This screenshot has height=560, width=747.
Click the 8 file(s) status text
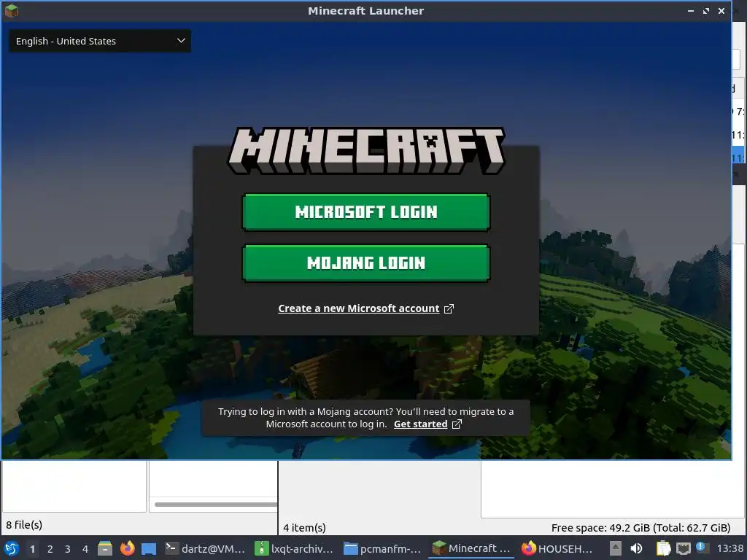click(24, 525)
